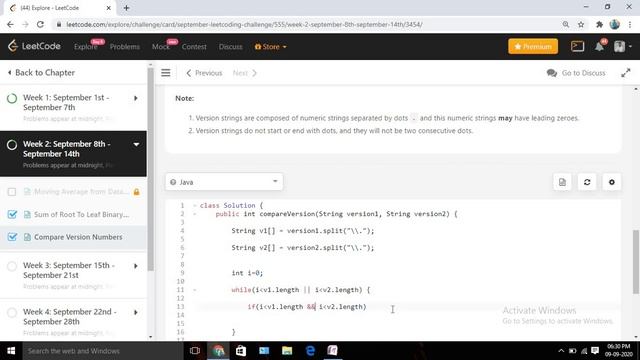Screen dimensions: 640x360
Task: Click the browser reload button
Action: coord(40,24)
